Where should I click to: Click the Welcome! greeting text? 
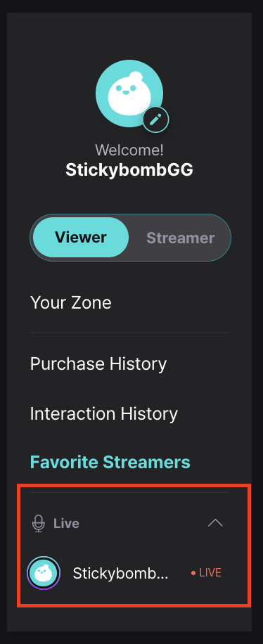[x=129, y=150]
